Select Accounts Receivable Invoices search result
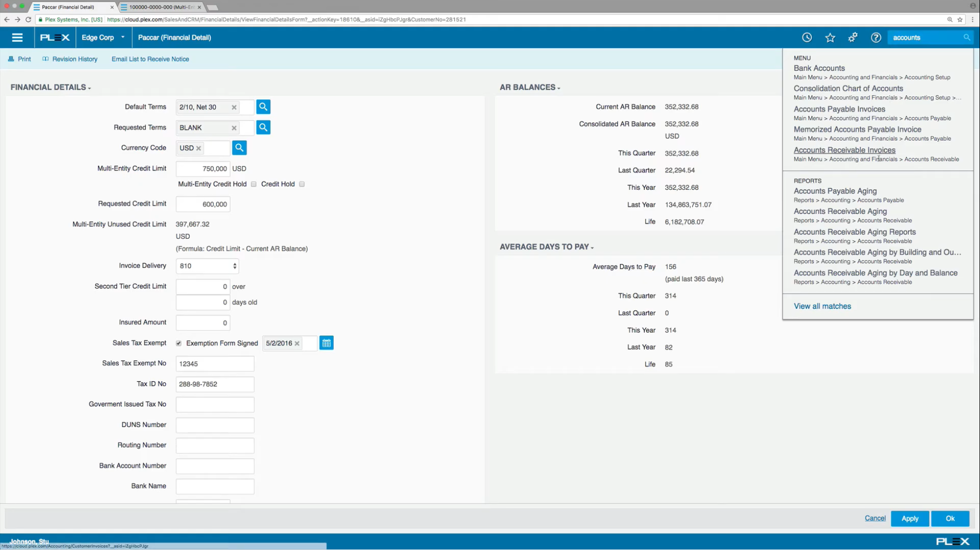Screen dimensions: 980x550 [x=844, y=150]
